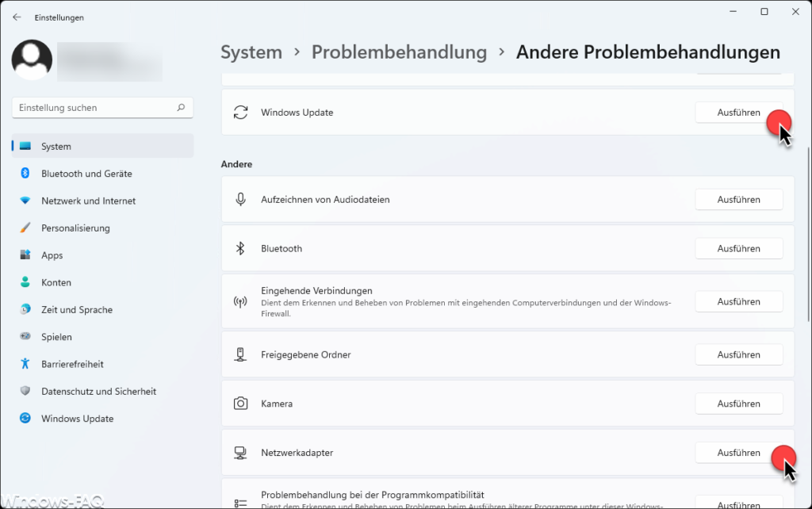Click the user profile avatar picture
812x509 pixels.
[x=32, y=59]
